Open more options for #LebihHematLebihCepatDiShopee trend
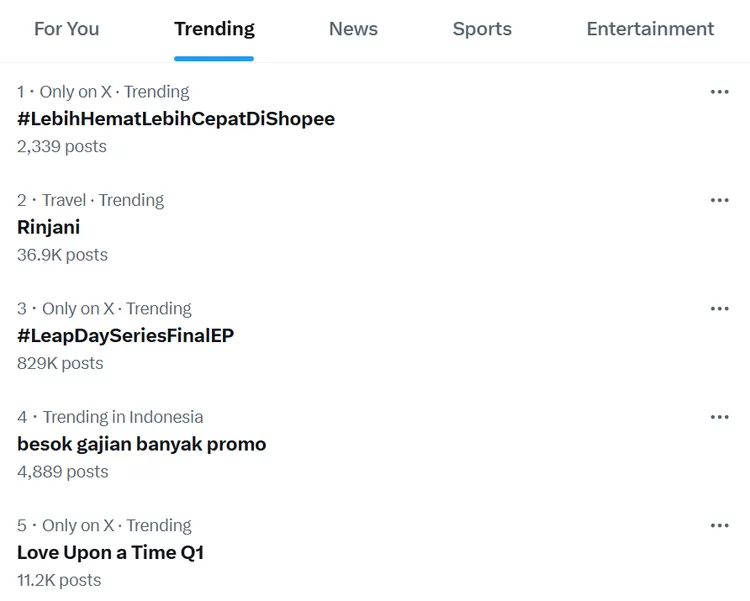This screenshot has height=601, width=750. coord(719,92)
